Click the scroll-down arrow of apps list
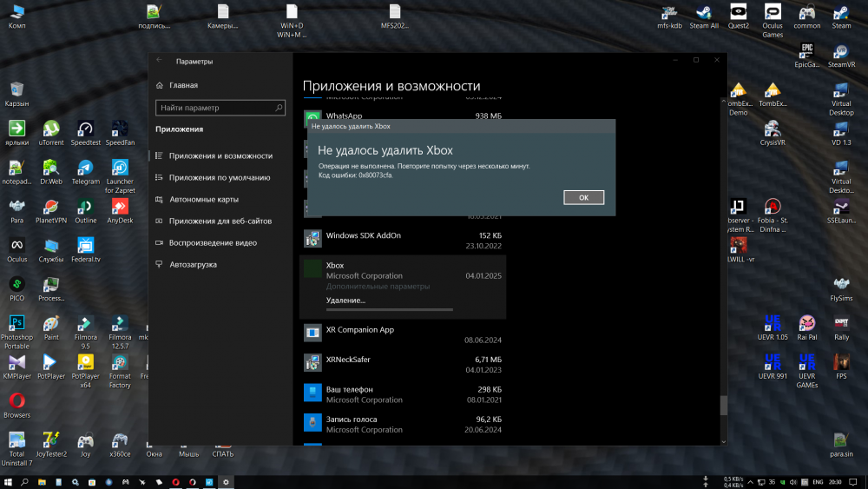Image resolution: width=868 pixels, height=489 pixels. pyautogui.click(x=724, y=441)
